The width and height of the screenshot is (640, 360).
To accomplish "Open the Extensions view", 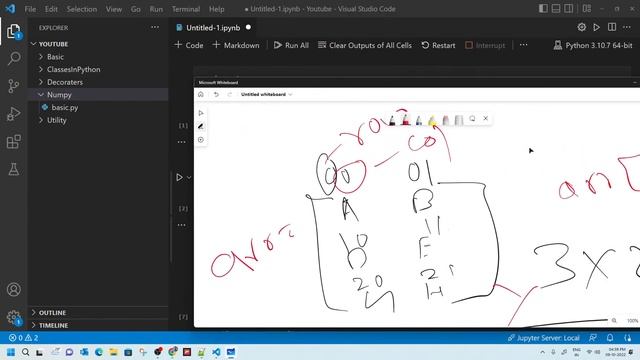I will click(13, 142).
